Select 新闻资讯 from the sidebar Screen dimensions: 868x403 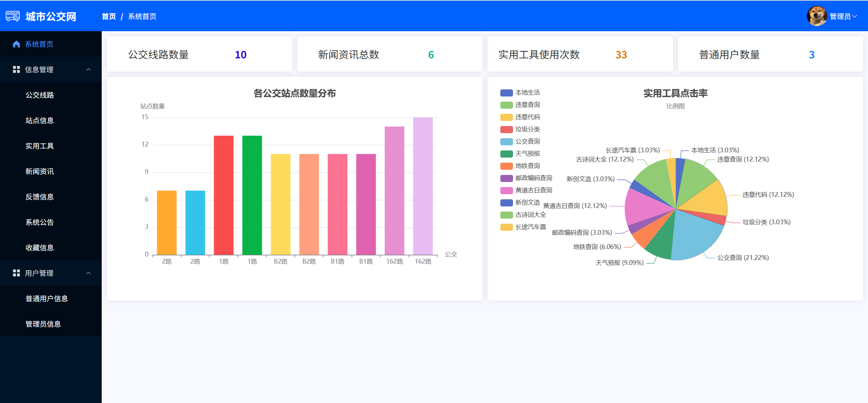click(40, 171)
